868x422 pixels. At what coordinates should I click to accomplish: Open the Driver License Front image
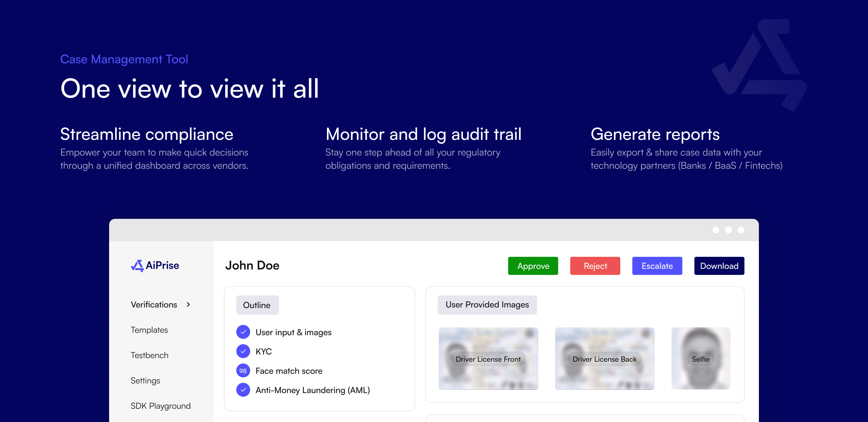488,359
